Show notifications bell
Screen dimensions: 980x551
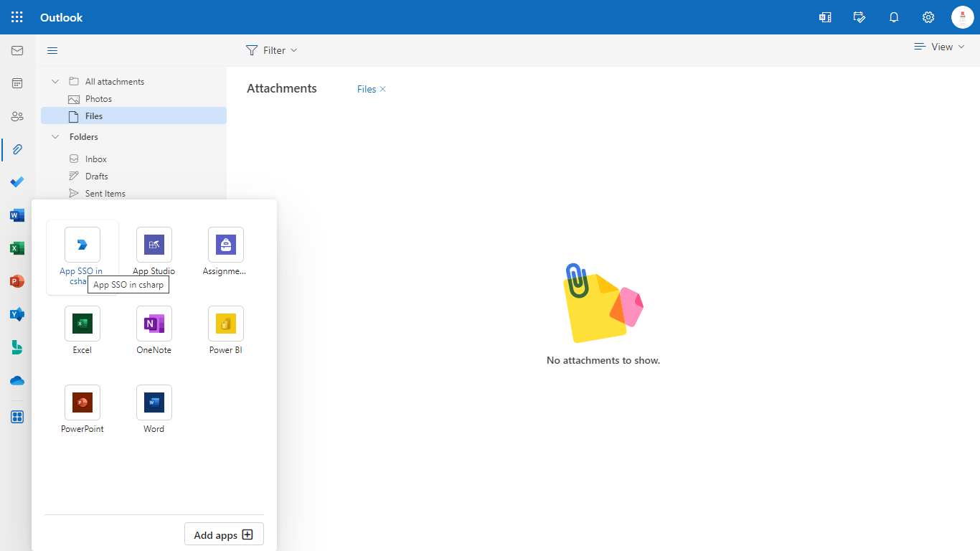tap(894, 17)
